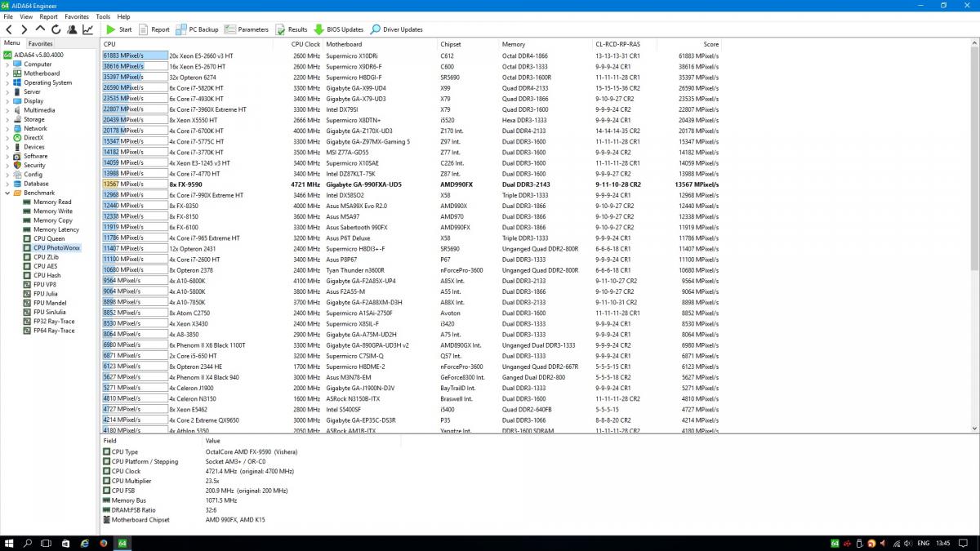This screenshot has height=551, width=980.
Task: Expand the Computer tree node
Action: [8, 64]
